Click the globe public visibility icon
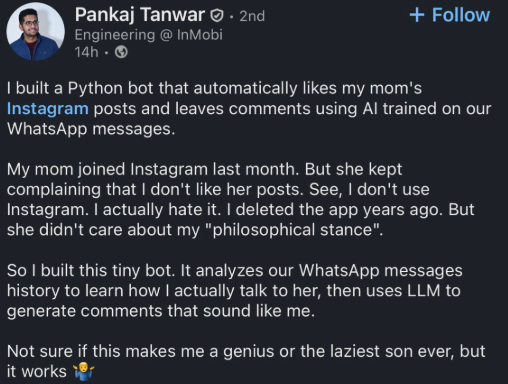The height and width of the screenshot is (384, 508). coord(121,52)
